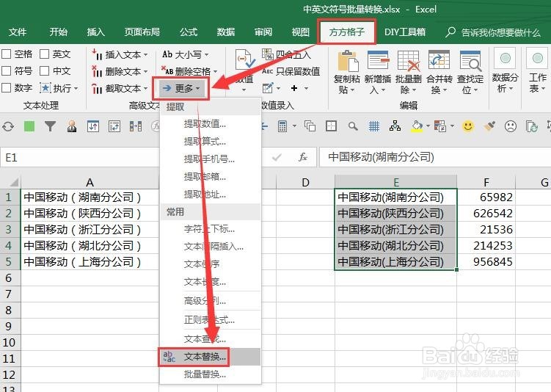The image size is (551, 392).
Task: Choose 提取手机号 from the menu
Action: coord(210,159)
